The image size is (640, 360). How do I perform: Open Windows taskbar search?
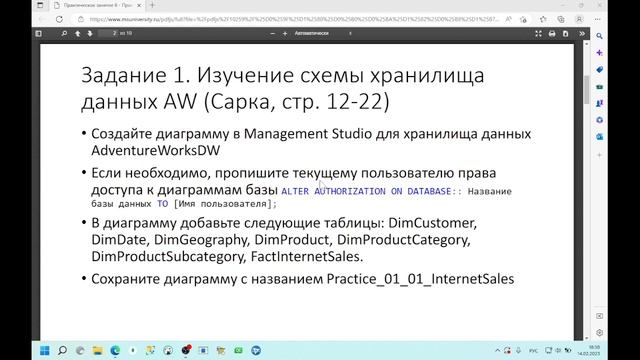(62, 350)
